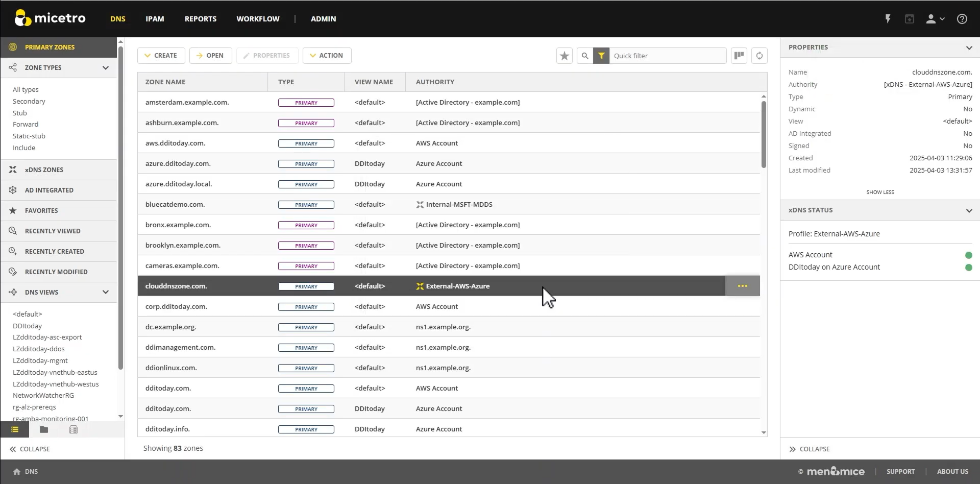Image resolution: width=980 pixels, height=484 pixels.
Task: Filter by Static-stub zone type
Action: [29, 136]
